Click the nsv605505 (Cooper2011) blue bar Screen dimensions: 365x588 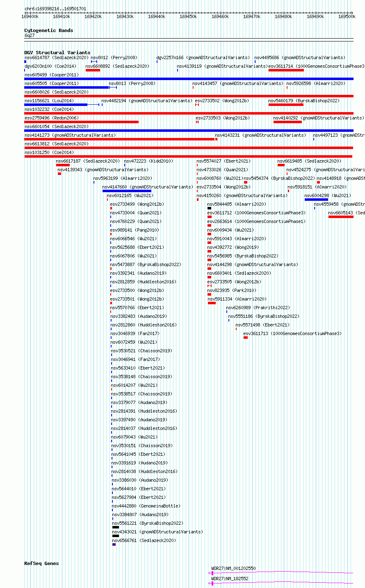point(66,87)
